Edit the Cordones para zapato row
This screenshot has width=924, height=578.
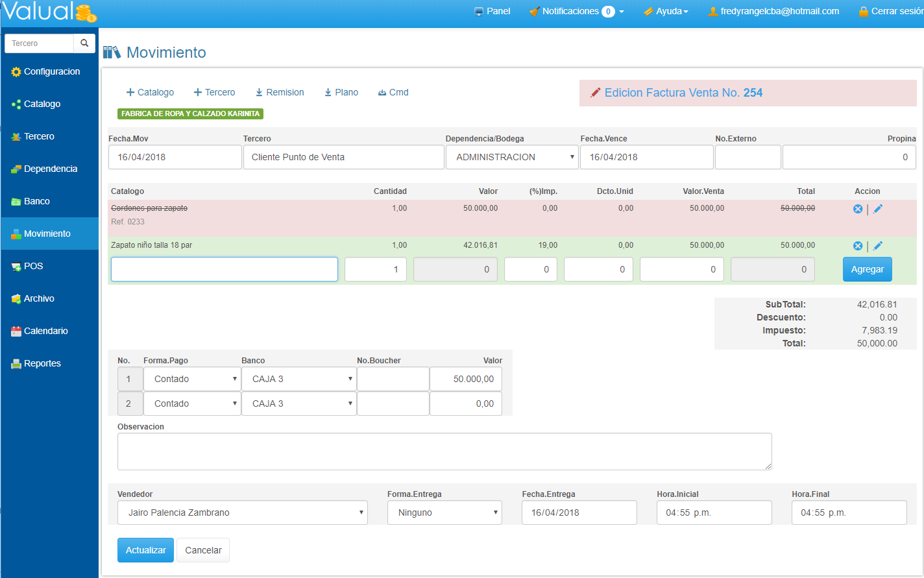(878, 209)
